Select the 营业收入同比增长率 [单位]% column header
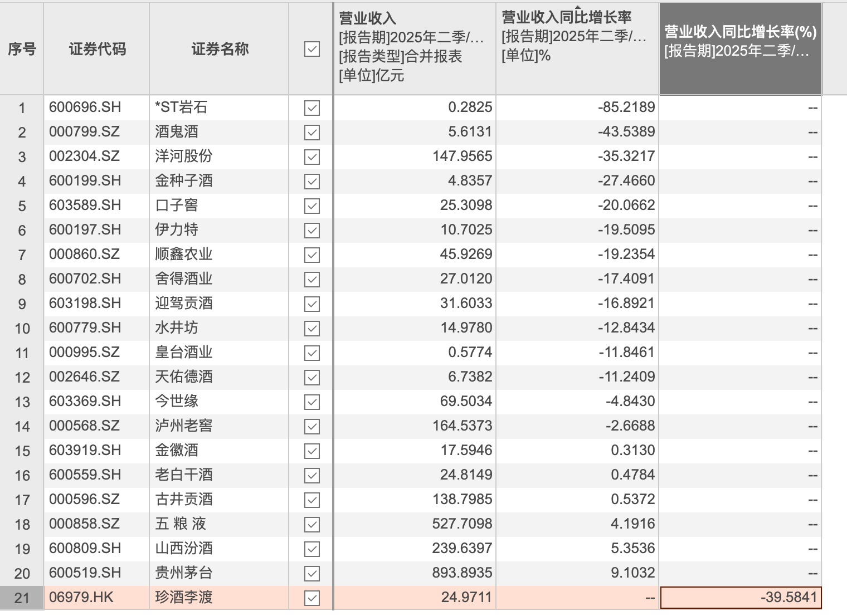The height and width of the screenshot is (616, 847). pos(577,48)
